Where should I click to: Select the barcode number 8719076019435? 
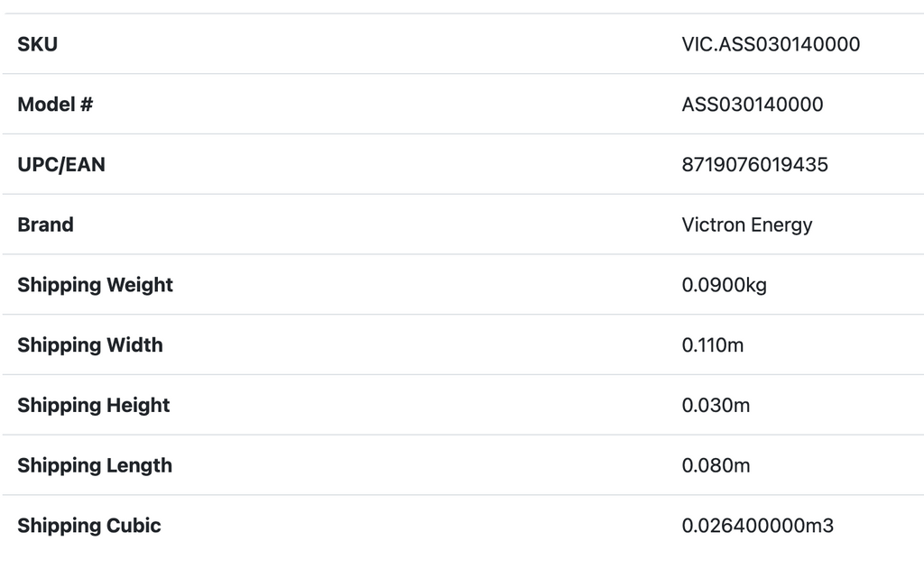754,165
